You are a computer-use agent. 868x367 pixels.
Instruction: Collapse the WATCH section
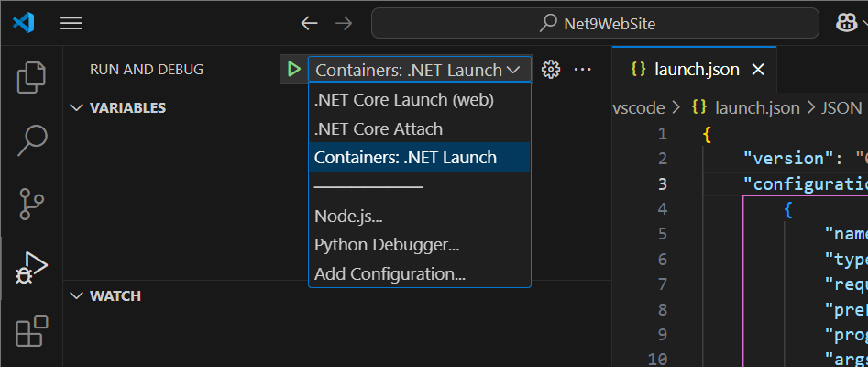(x=77, y=296)
